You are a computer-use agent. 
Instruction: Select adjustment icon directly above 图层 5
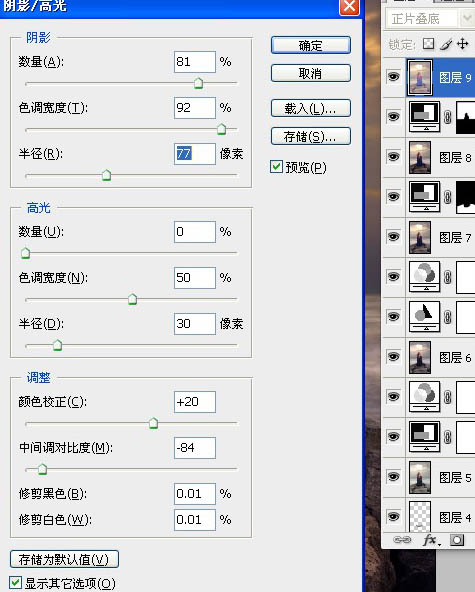pyautogui.click(x=425, y=436)
